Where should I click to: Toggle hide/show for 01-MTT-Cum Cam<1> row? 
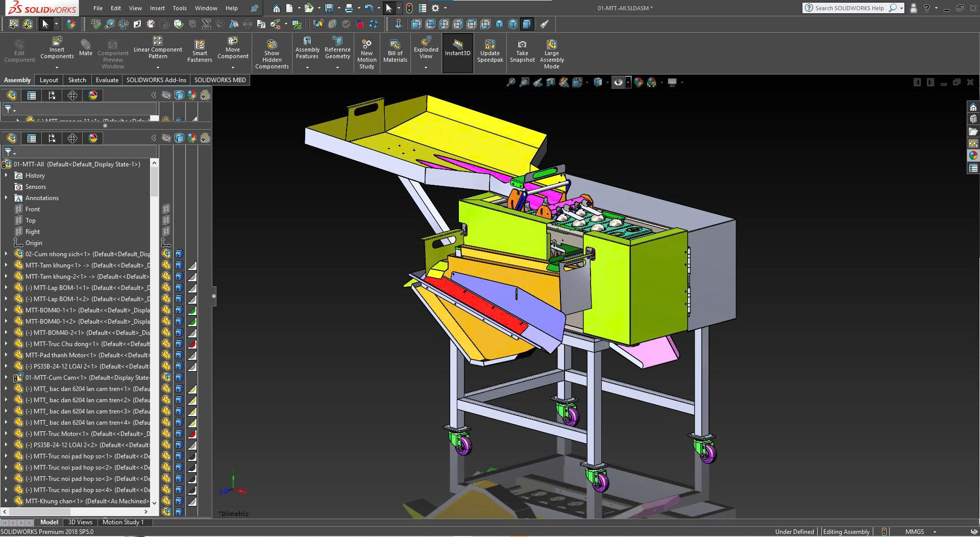click(x=166, y=378)
